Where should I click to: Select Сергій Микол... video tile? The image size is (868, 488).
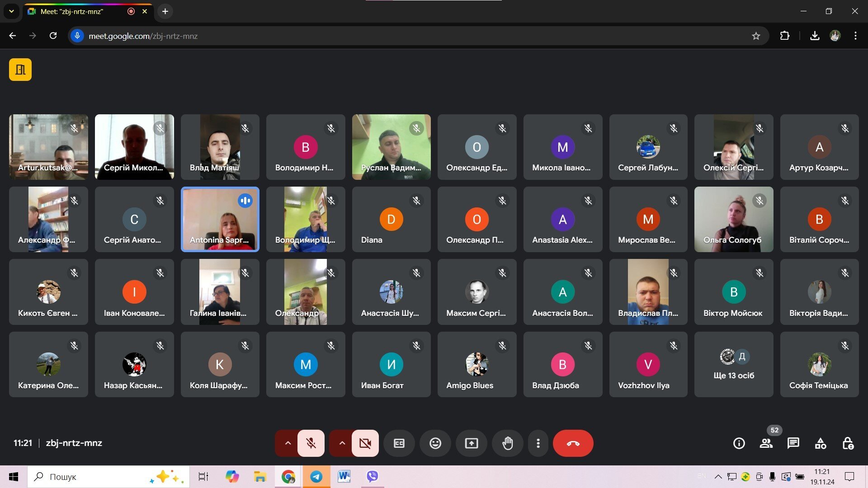134,147
